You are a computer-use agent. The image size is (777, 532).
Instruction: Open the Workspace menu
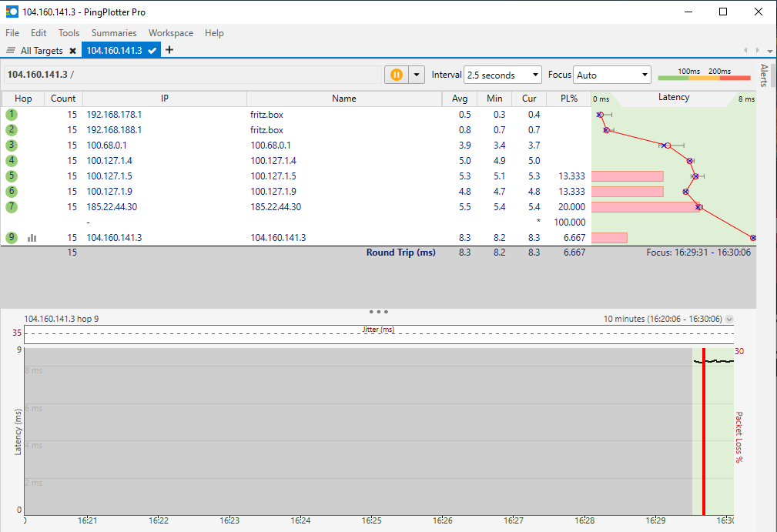tap(171, 32)
